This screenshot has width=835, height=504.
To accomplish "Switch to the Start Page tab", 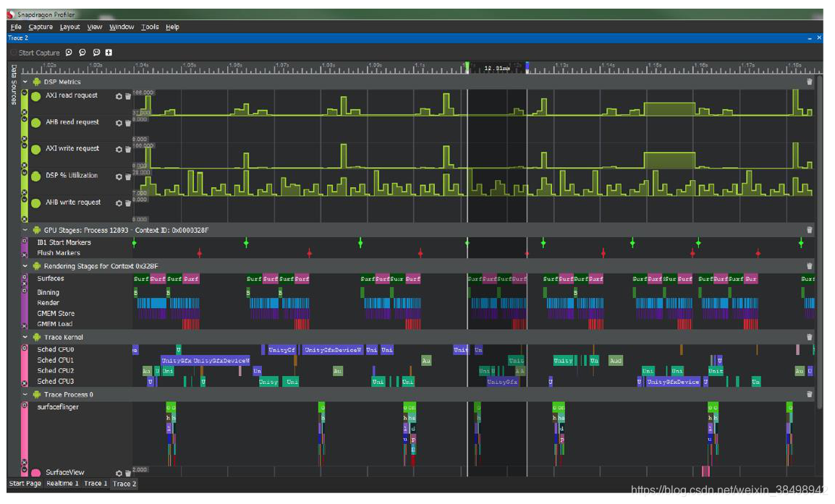I will tap(25, 484).
